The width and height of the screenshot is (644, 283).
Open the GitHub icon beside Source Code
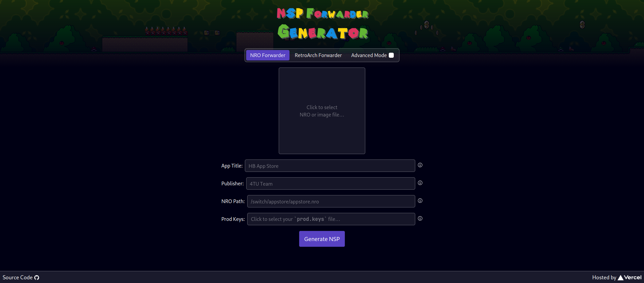point(37,278)
